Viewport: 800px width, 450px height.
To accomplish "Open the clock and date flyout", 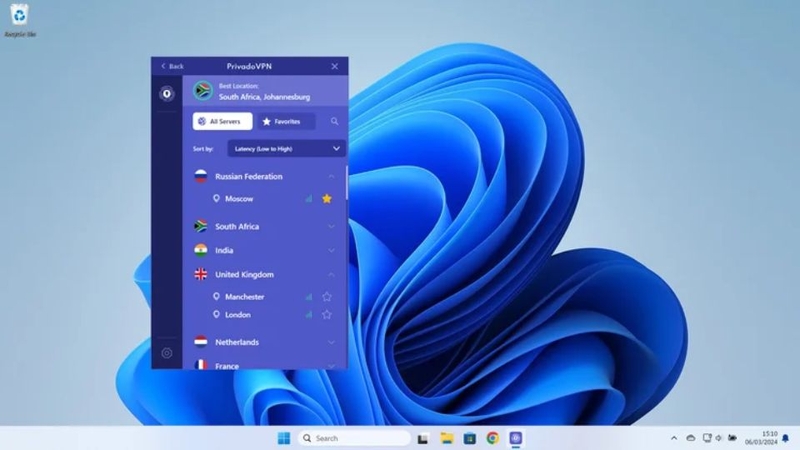I will (761, 438).
